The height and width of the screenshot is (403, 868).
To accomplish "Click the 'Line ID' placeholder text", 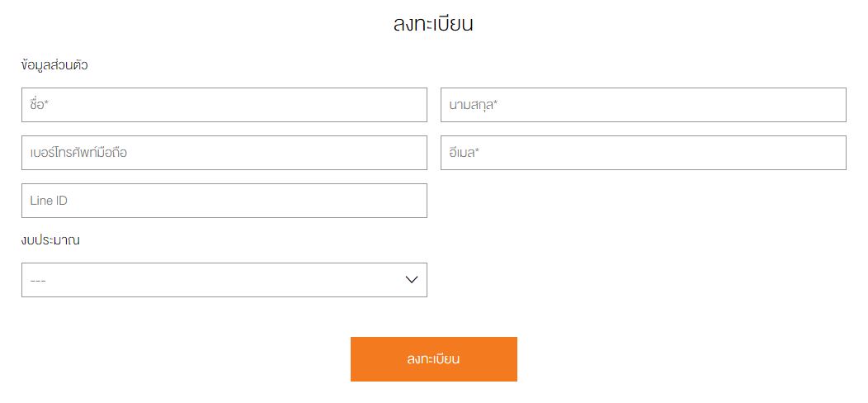I will point(53,201).
